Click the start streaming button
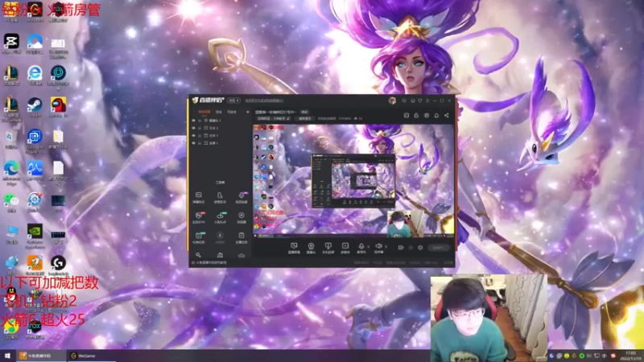Image resolution: width=644 pixels, height=362 pixels. click(438, 248)
